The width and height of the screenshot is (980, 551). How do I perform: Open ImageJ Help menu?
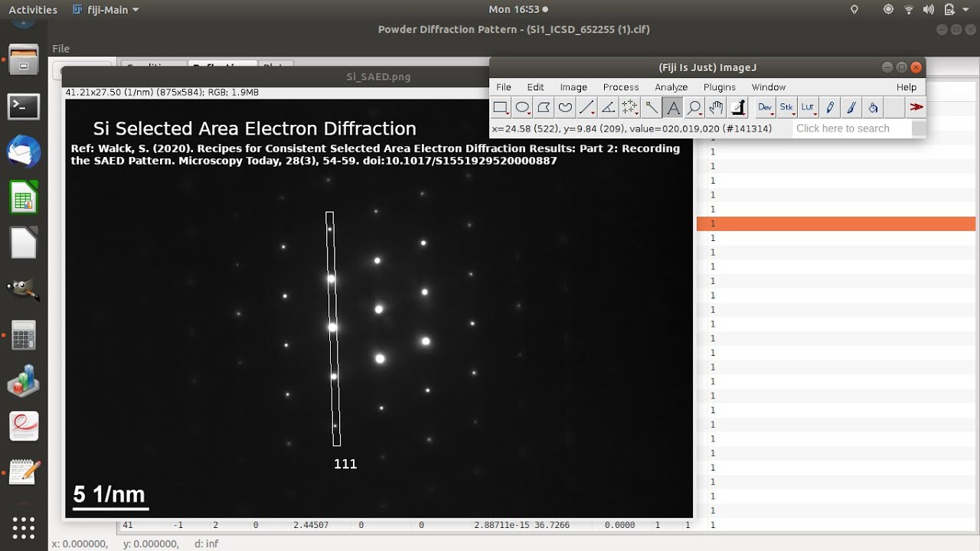[906, 87]
